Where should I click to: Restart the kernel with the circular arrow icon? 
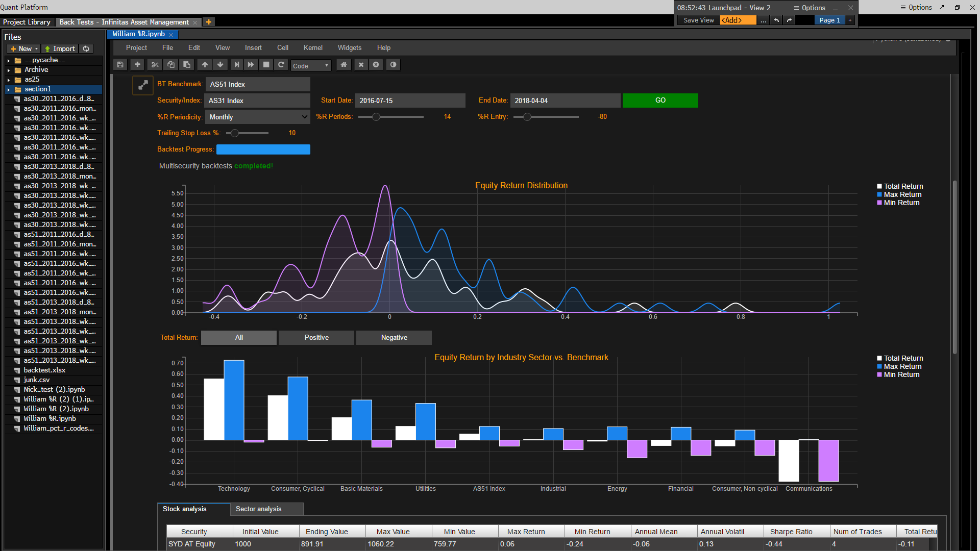click(x=281, y=65)
